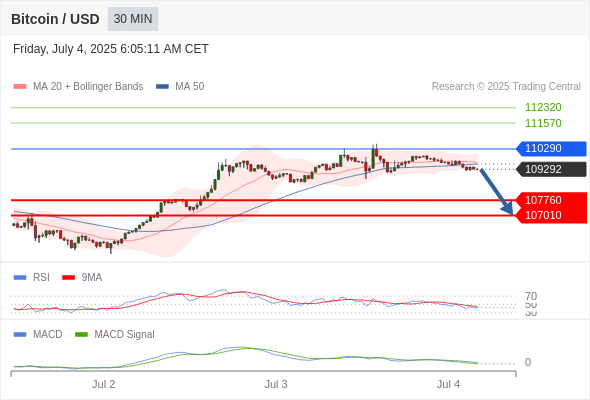Click the 30 MIN timeframe badge

pos(133,19)
